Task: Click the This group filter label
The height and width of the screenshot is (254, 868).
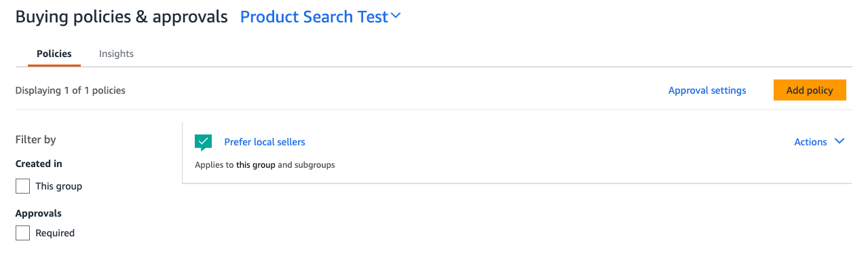Action: tap(59, 186)
